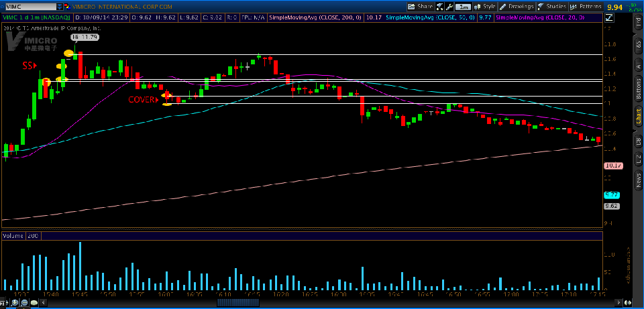Expand the VIMC symbol dropdown arrow
The width and height of the screenshot is (644, 309).
tap(60, 7)
